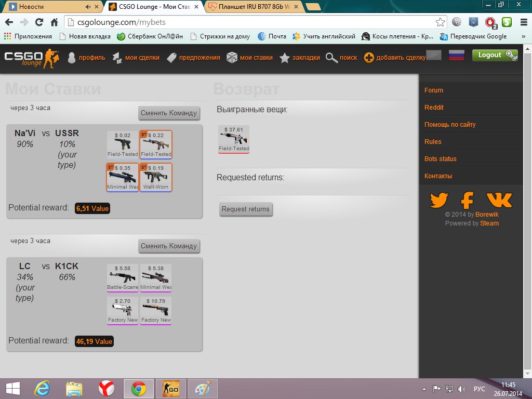Click the CSGO Lounge logo
Viewport: 532px width, 399px height.
coord(32,58)
